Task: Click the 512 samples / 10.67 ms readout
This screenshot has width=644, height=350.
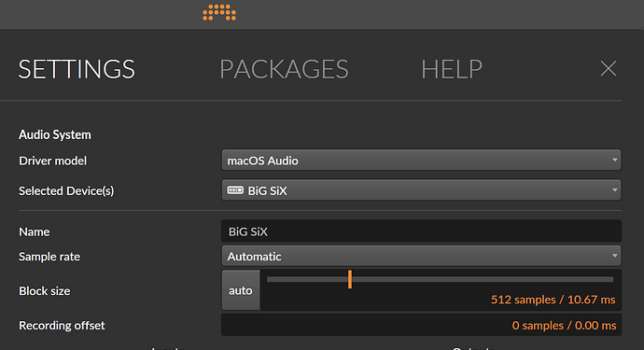Action: click(553, 300)
